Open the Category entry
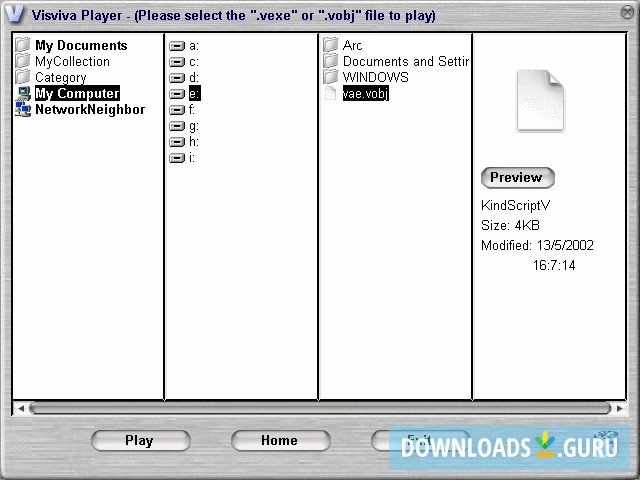The width and height of the screenshot is (640, 480). click(60, 78)
